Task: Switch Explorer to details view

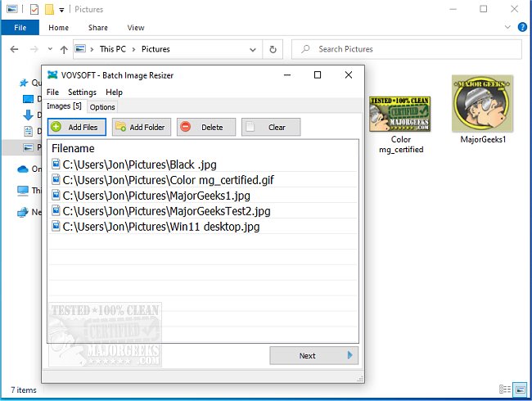Action: [x=505, y=389]
